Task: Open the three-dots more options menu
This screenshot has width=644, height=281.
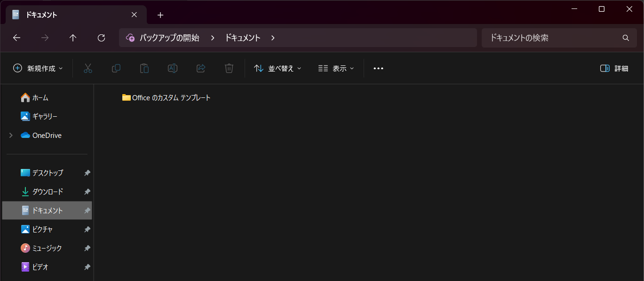Action: pyautogui.click(x=378, y=68)
